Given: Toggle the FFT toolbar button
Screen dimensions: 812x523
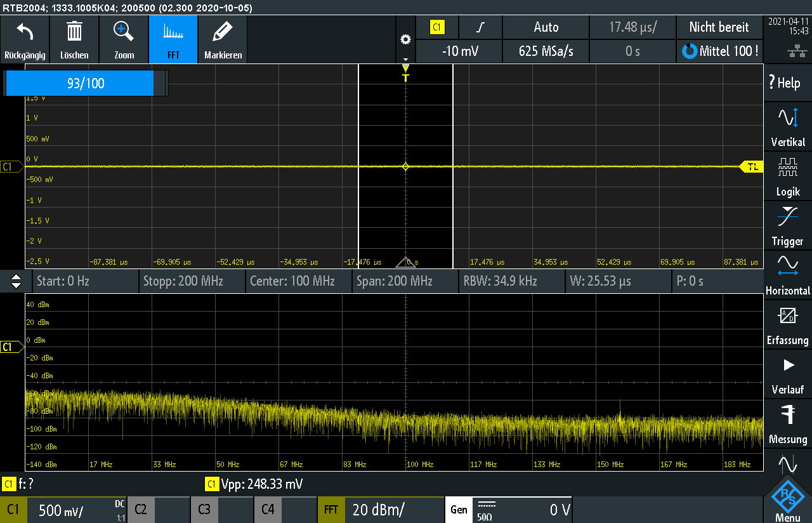Looking at the screenshot, I should 173,39.
